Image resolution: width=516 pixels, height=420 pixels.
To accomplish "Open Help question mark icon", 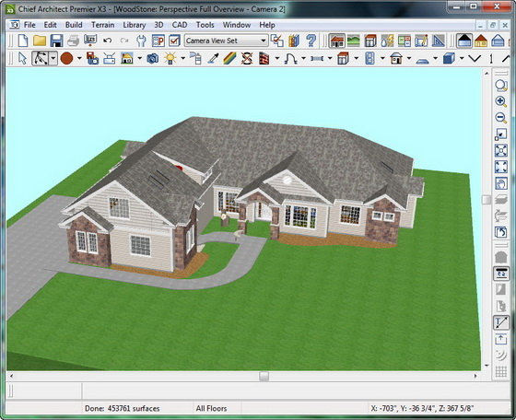I will coord(311,41).
